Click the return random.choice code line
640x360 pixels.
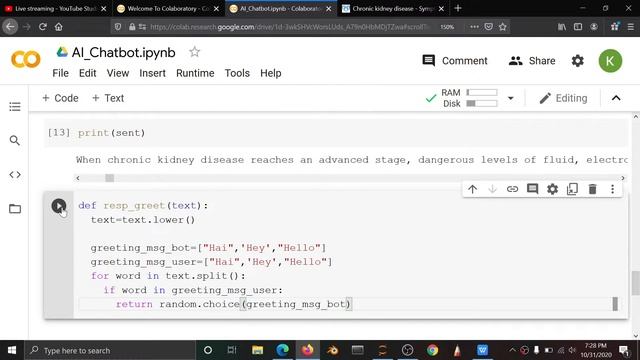tap(233, 304)
